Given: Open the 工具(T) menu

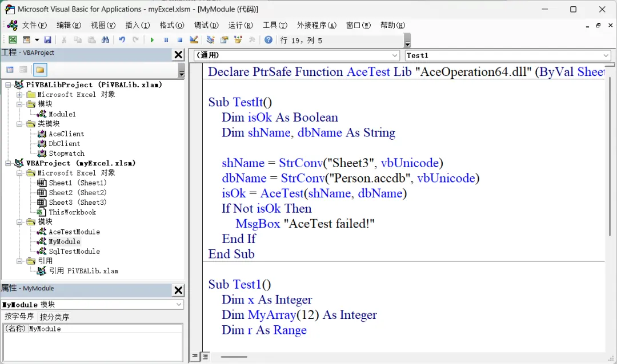Looking at the screenshot, I should [275, 25].
